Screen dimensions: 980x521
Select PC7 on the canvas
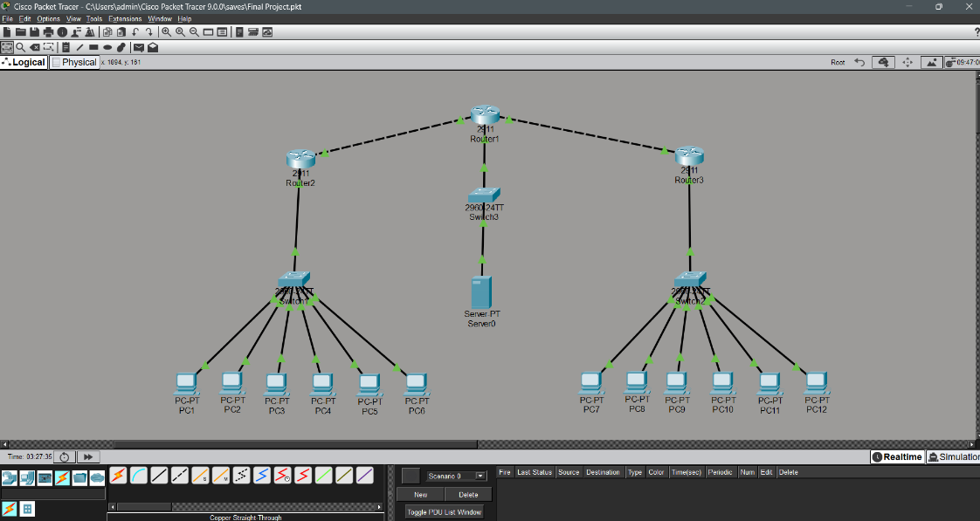(591, 384)
